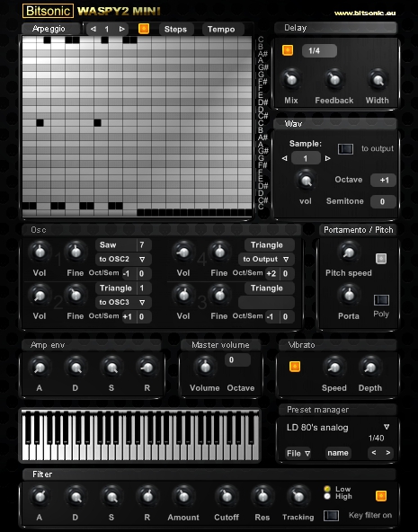Screen dimensions: 418x532
Task: Open the OSC4 Triangle waveform selector
Action: click(x=269, y=244)
